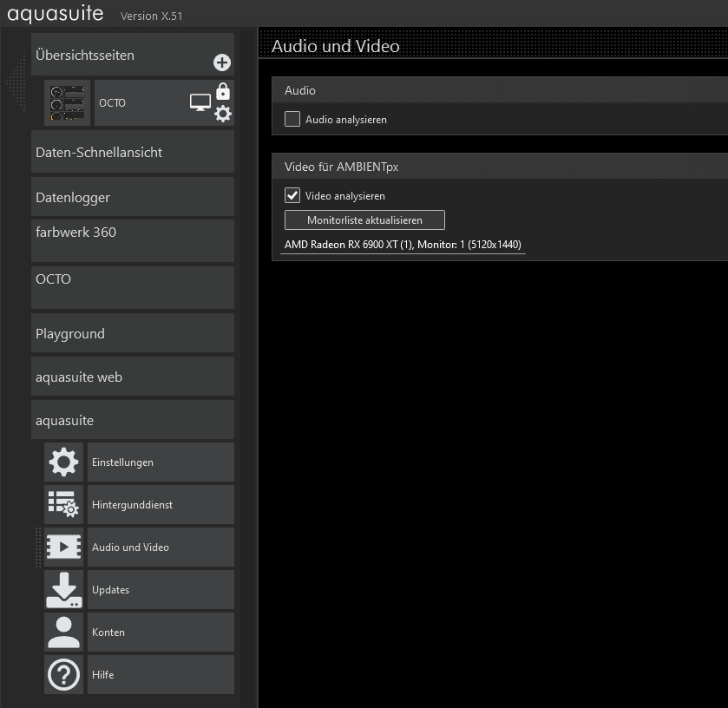Click the Audio section header

tap(500, 90)
